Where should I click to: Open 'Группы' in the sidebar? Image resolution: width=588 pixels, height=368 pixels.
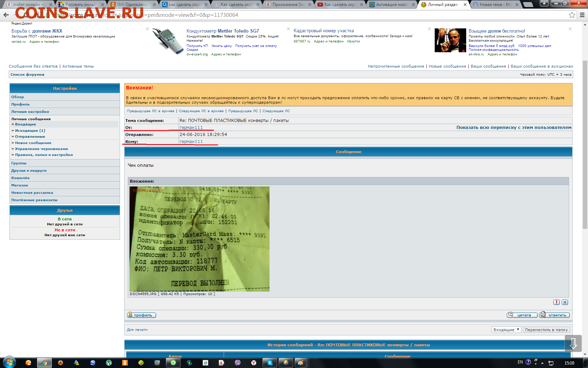[19, 163]
